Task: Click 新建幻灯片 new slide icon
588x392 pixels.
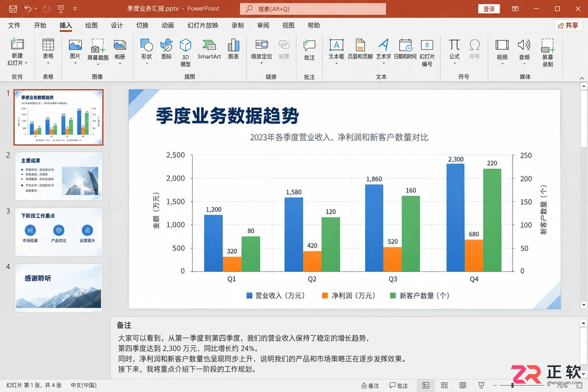Action: pyautogui.click(x=17, y=45)
